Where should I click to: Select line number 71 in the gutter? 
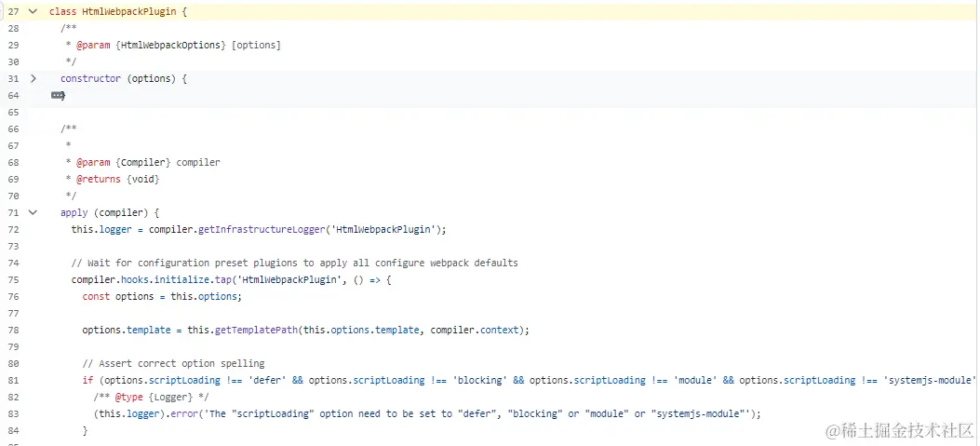(x=13, y=212)
